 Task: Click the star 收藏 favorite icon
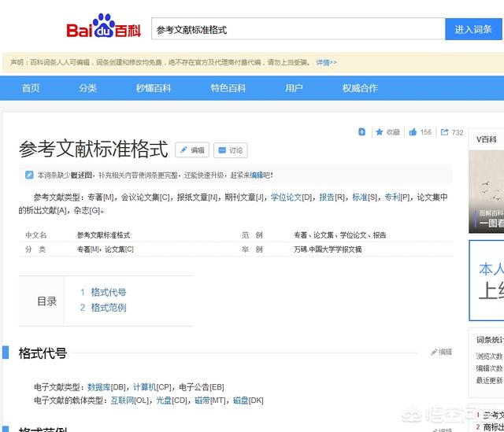380,132
